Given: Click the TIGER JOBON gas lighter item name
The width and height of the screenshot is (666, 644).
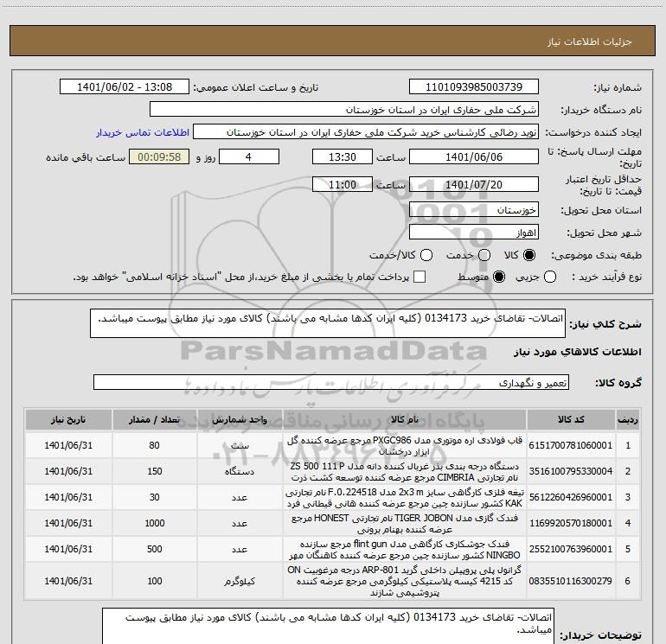Looking at the screenshot, I should 405,524.
